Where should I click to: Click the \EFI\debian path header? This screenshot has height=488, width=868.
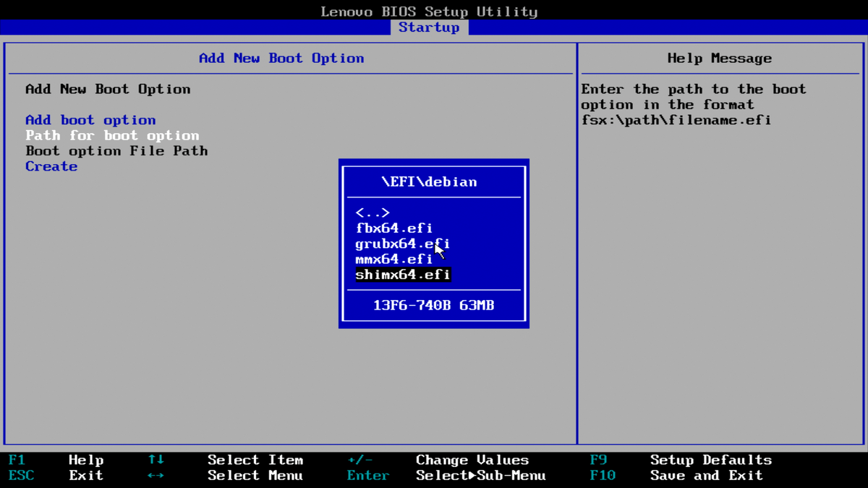click(x=429, y=182)
